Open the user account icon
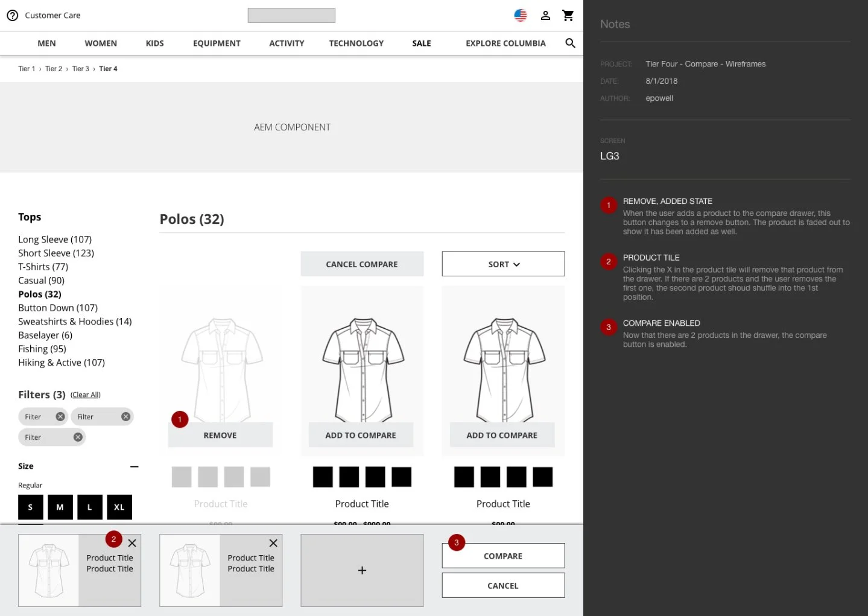Viewport: 868px width, 616px height. 545,16
